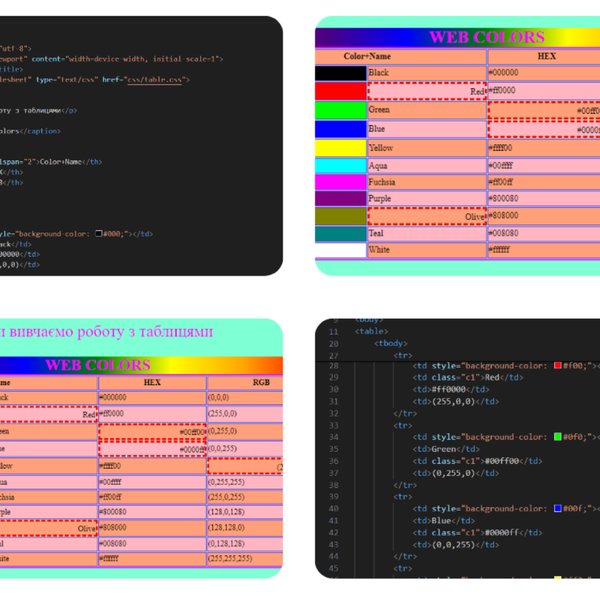Select the white swatch cell in the White row
This screenshot has width=600, height=600.
pyautogui.click(x=340, y=250)
